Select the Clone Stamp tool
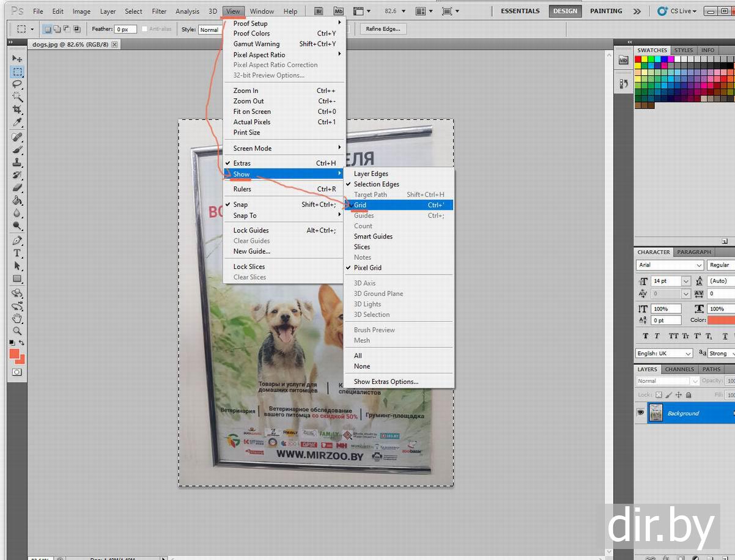Image resolution: width=735 pixels, height=560 pixels. tap(17, 162)
